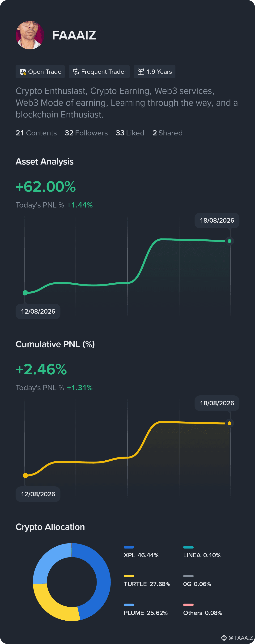View the 33 Liked count
Viewport: 255px width, 644px height.
pyautogui.click(x=130, y=133)
